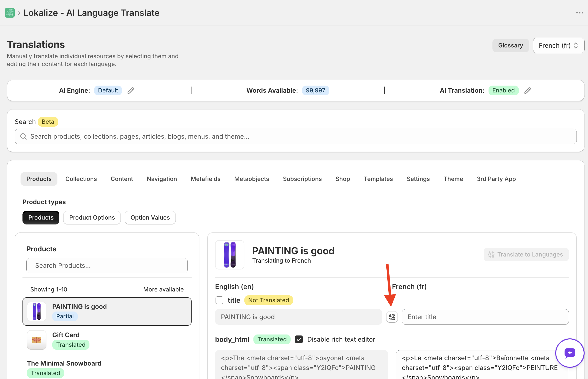Click the English title source field

[298, 317]
